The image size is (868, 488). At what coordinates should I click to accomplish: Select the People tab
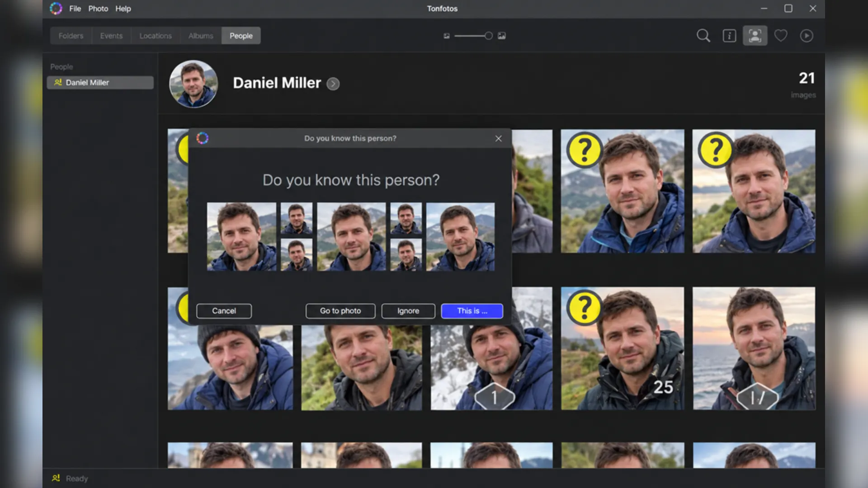[x=241, y=36]
